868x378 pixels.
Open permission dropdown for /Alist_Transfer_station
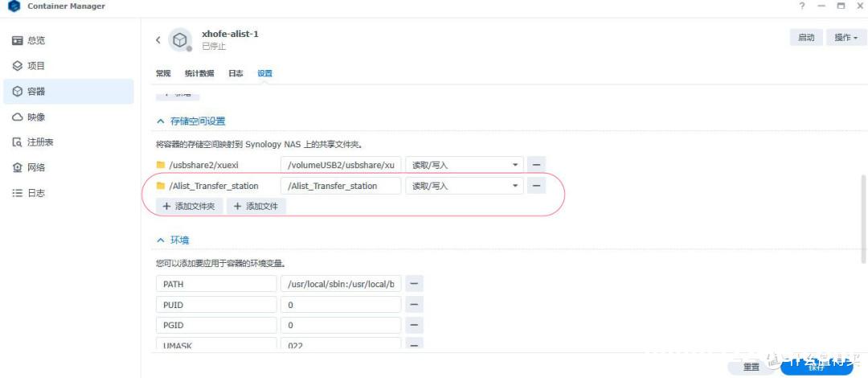click(x=464, y=186)
